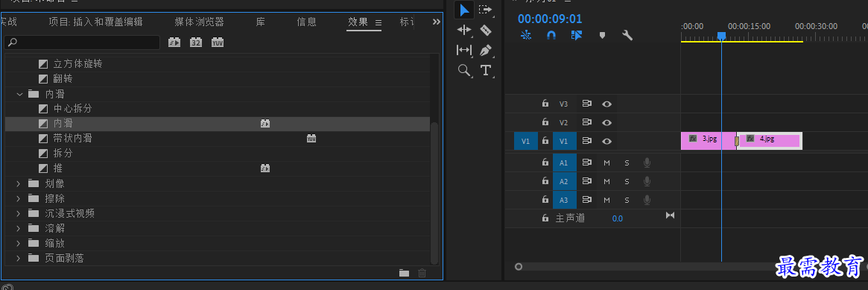
Task: Open timeline wrench settings
Action: [x=627, y=36]
